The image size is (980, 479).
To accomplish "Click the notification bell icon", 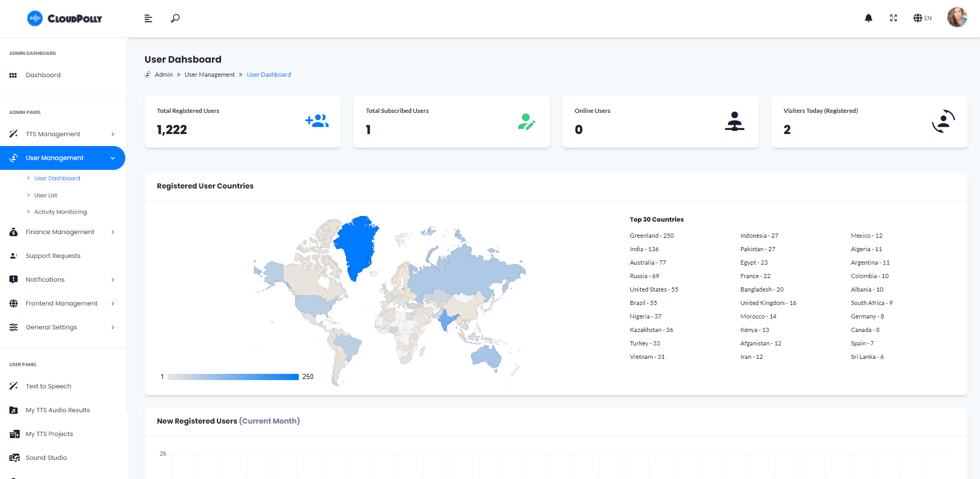I will (869, 18).
